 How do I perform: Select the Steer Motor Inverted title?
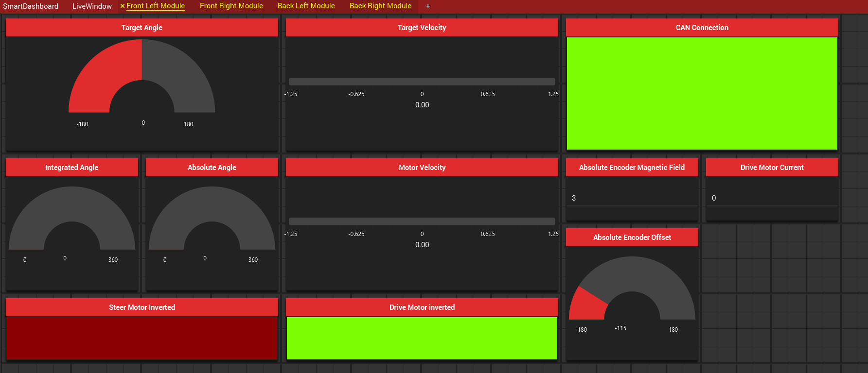click(142, 307)
